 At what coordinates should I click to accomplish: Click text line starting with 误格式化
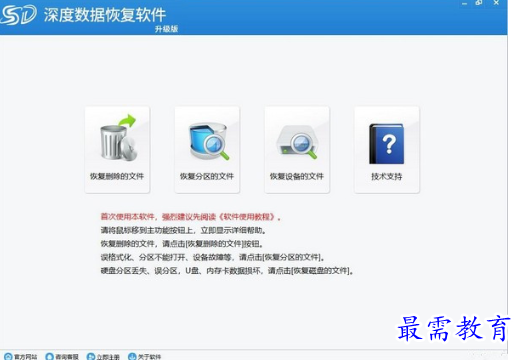[213, 257]
